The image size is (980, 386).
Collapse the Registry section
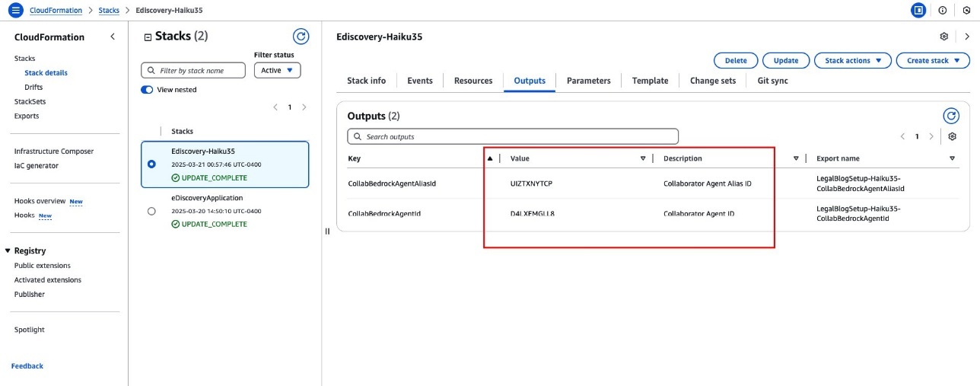[x=8, y=250]
